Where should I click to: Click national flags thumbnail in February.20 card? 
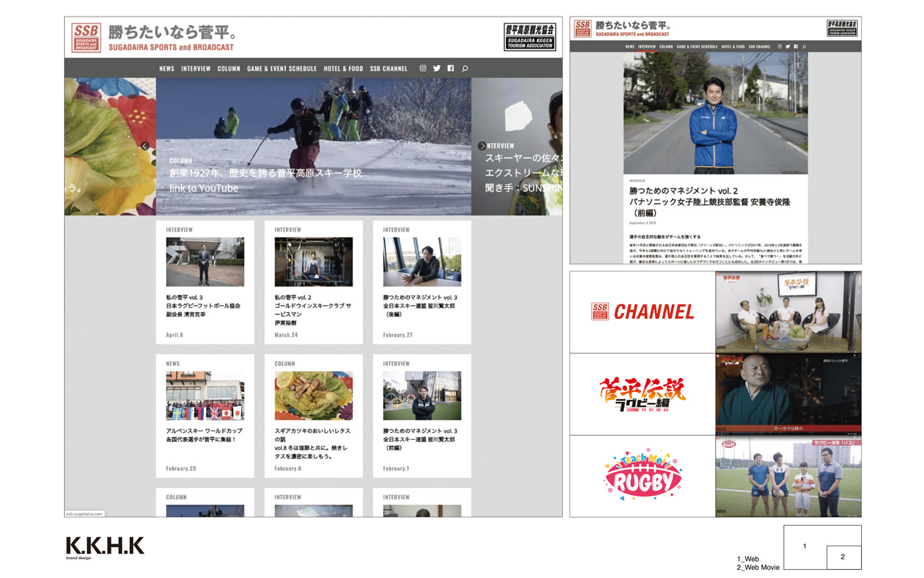(x=205, y=396)
